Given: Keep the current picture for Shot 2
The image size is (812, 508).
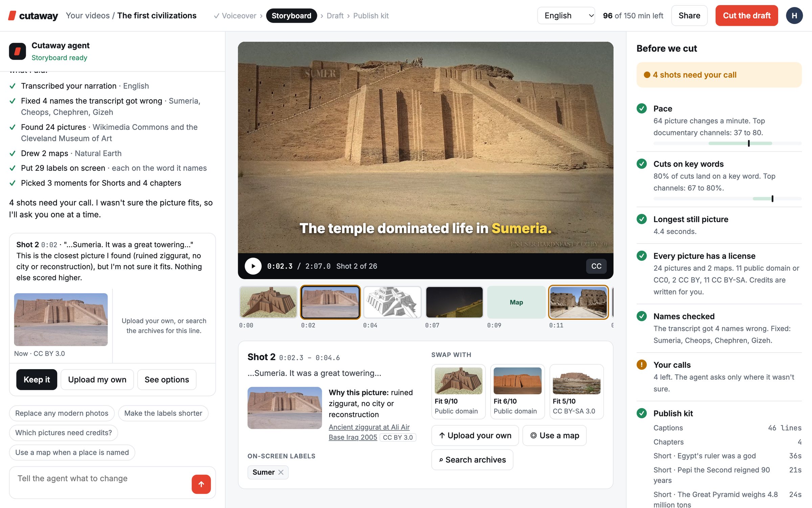Looking at the screenshot, I should pyautogui.click(x=37, y=379).
